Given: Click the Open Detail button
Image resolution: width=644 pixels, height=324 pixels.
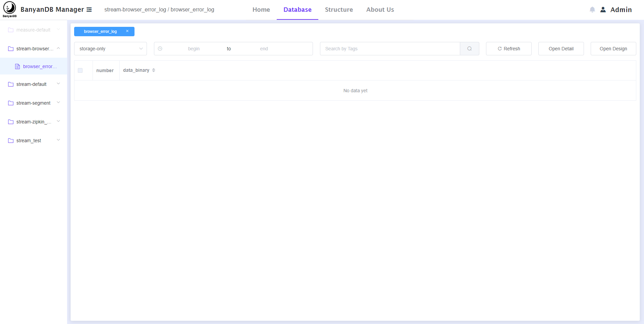Looking at the screenshot, I should (x=561, y=49).
